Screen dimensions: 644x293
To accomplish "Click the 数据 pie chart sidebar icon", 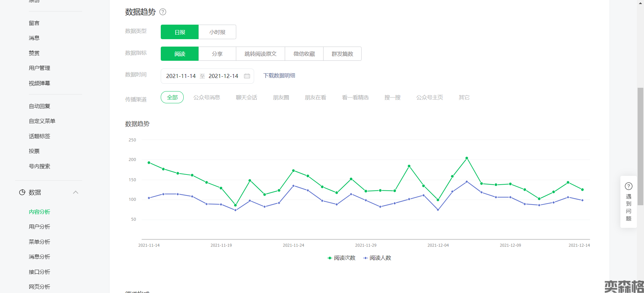I will click(x=22, y=192).
